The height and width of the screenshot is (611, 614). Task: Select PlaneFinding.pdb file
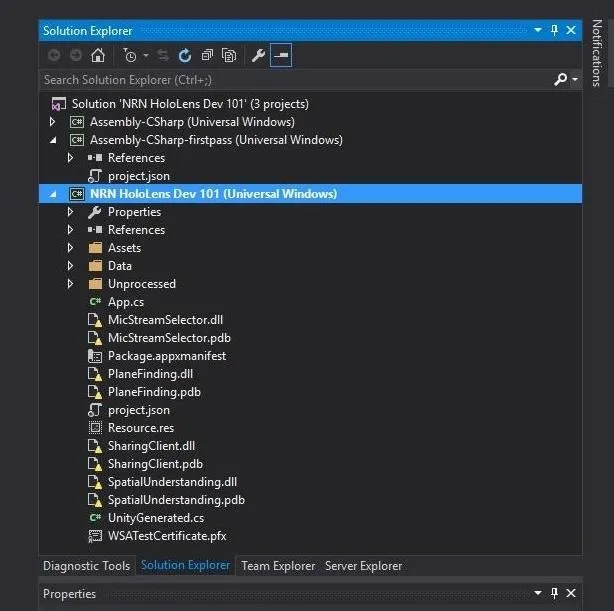[x=154, y=392]
